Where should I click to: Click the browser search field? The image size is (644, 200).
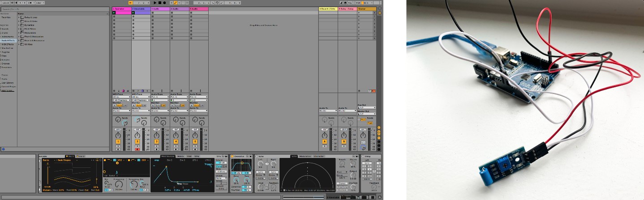pyautogui.click(x=55, y=9)
